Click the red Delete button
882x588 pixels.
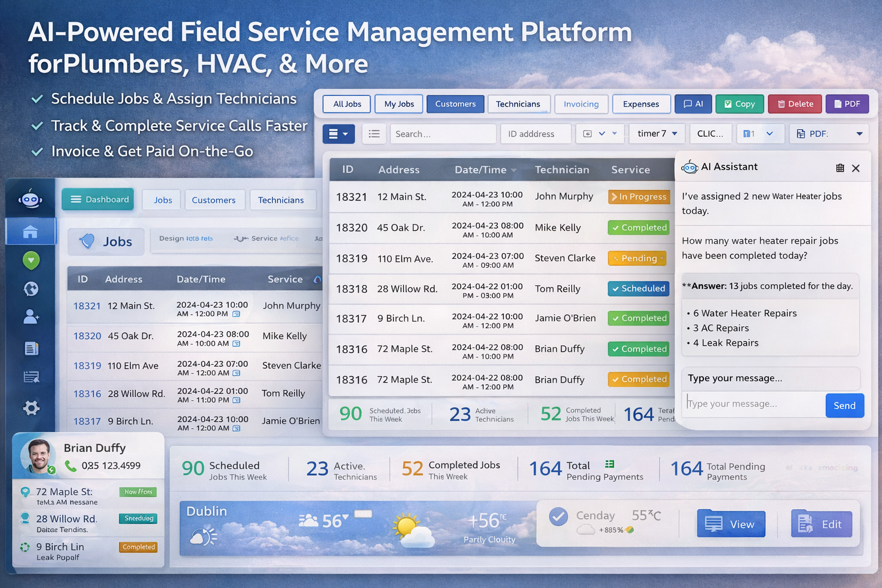point(795,104)
